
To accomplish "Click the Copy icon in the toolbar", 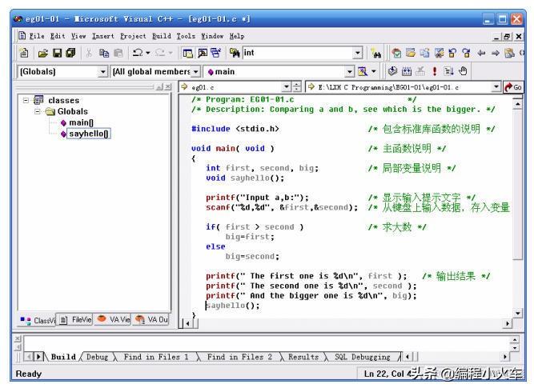I will tap(103, 53).
